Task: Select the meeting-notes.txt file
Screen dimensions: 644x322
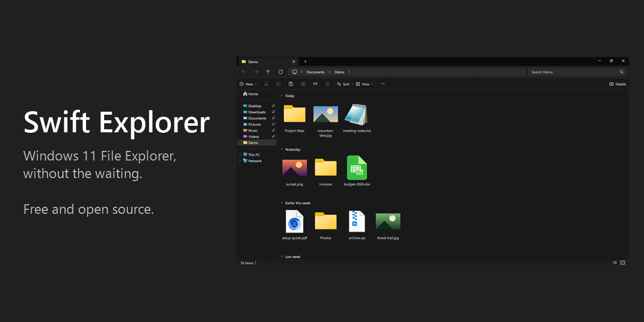Action: tap(357, 119)
